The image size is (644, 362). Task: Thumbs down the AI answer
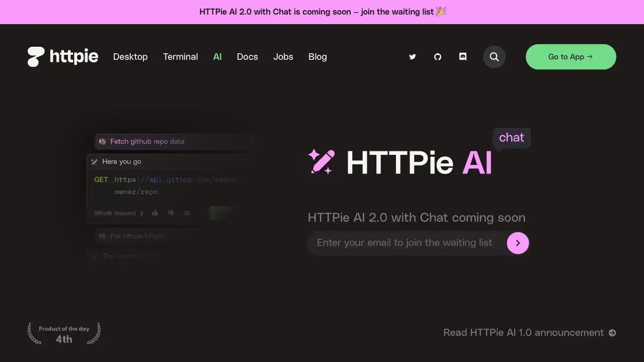[x=171, y=213]
